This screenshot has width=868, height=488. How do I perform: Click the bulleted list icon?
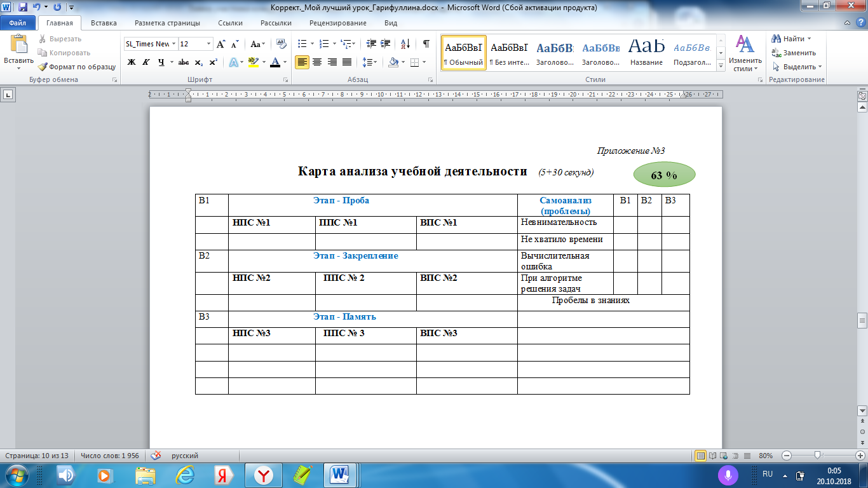[302, 44]
